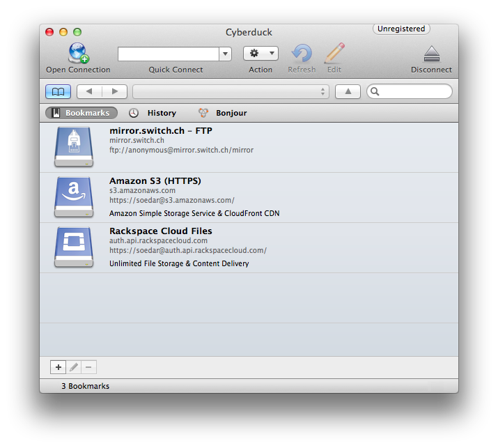Click the ftp://anonymous@mirror.switch.ch/mirror URL text
498x448 pixels.
(x=181, y=150)
